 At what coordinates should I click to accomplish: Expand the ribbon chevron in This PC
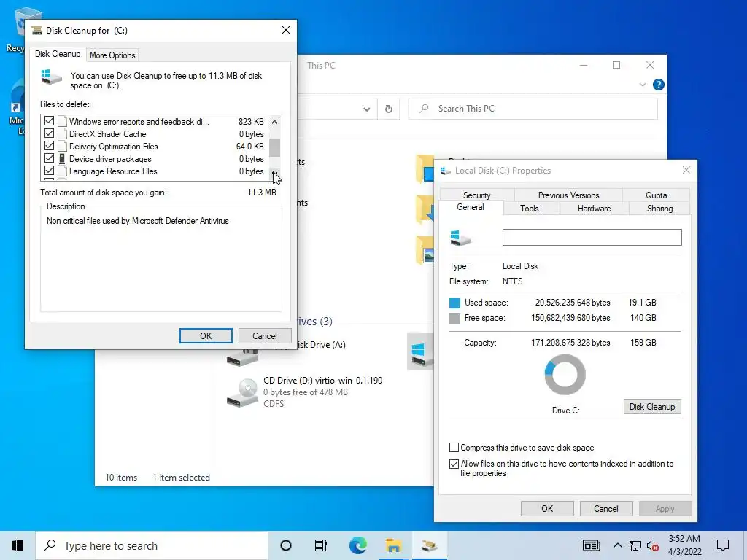click(643, 85)
